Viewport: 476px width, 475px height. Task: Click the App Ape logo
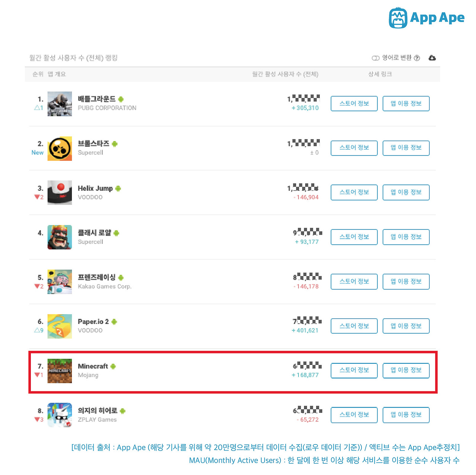[x=427, y=18]
